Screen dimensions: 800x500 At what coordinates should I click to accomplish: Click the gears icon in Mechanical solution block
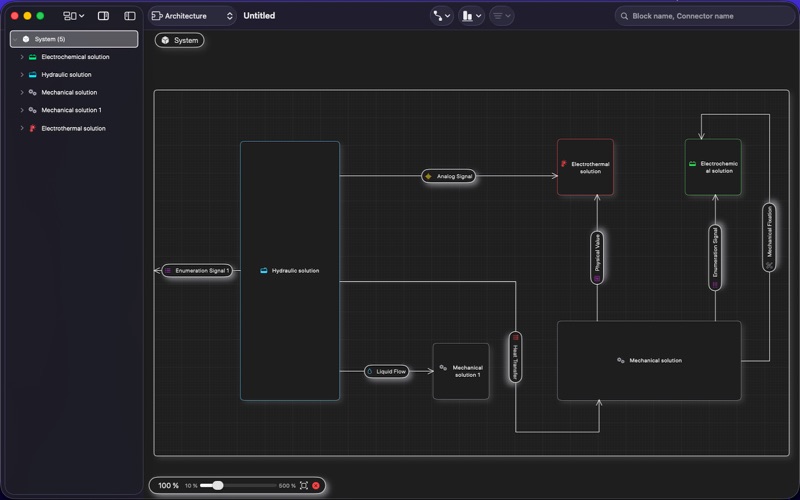tap(620, 360)
